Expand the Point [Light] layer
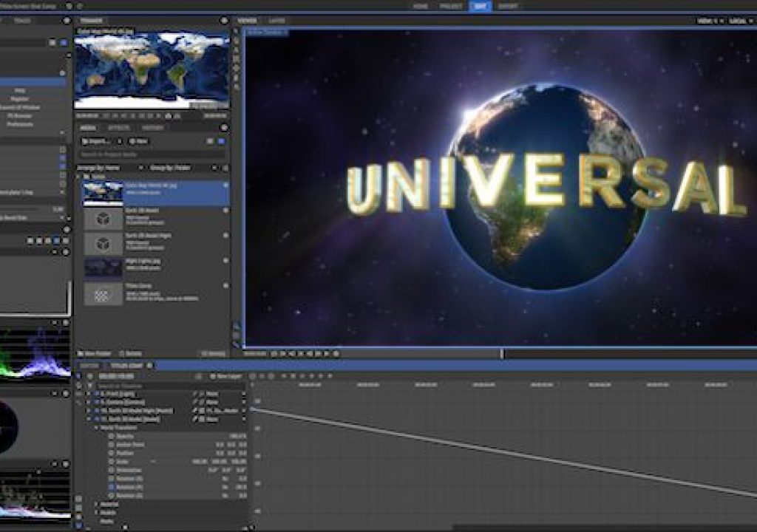757x532 pixels. tap(89, 394)
